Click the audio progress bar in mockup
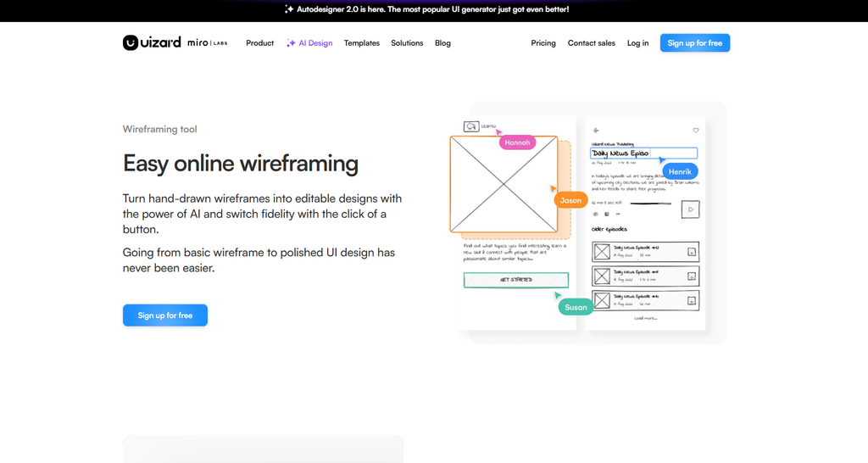Viewport: 868px width, 463px height. [x=650, y=204]
